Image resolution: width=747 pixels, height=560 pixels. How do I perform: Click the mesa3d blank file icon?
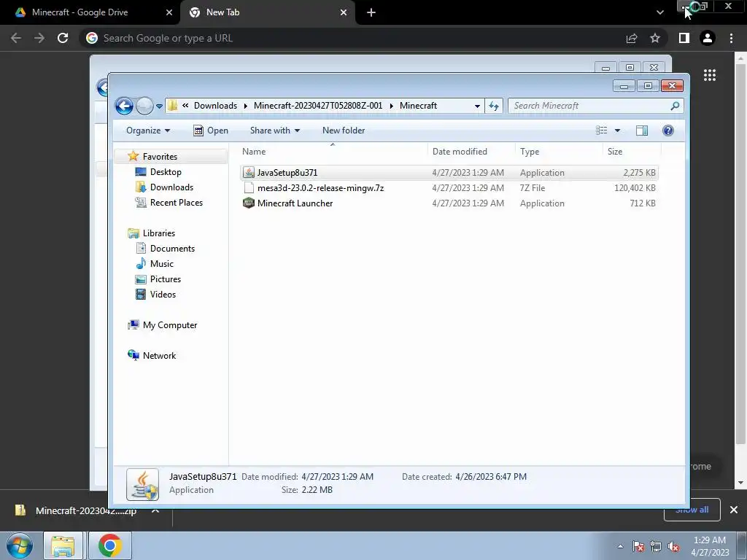(249, 187)
